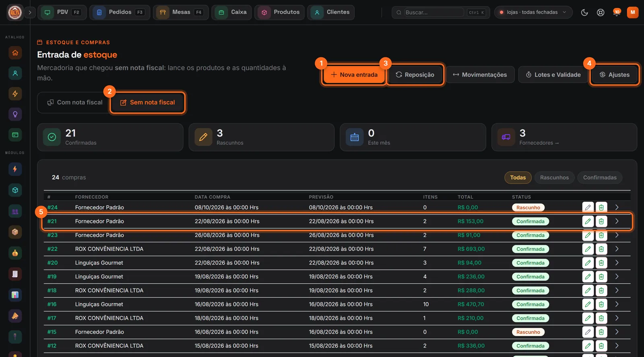Viewport: 644px width, 357px height.
Task: Delete purchase #20 using trash icon
Action: coord(601,263)
